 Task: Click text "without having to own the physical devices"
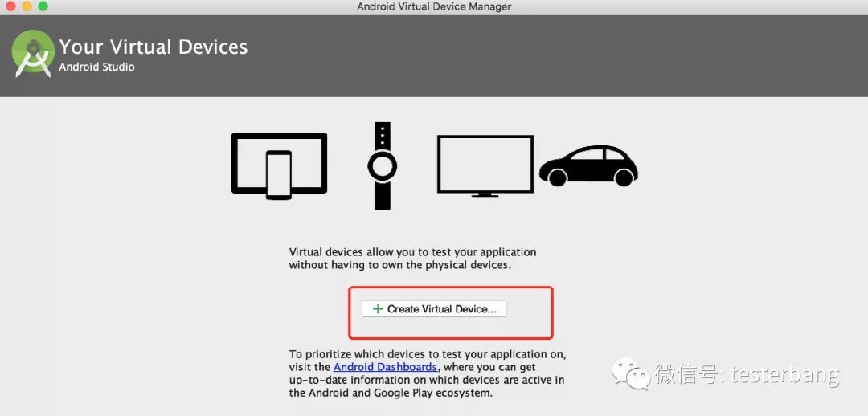coord(399,265)
